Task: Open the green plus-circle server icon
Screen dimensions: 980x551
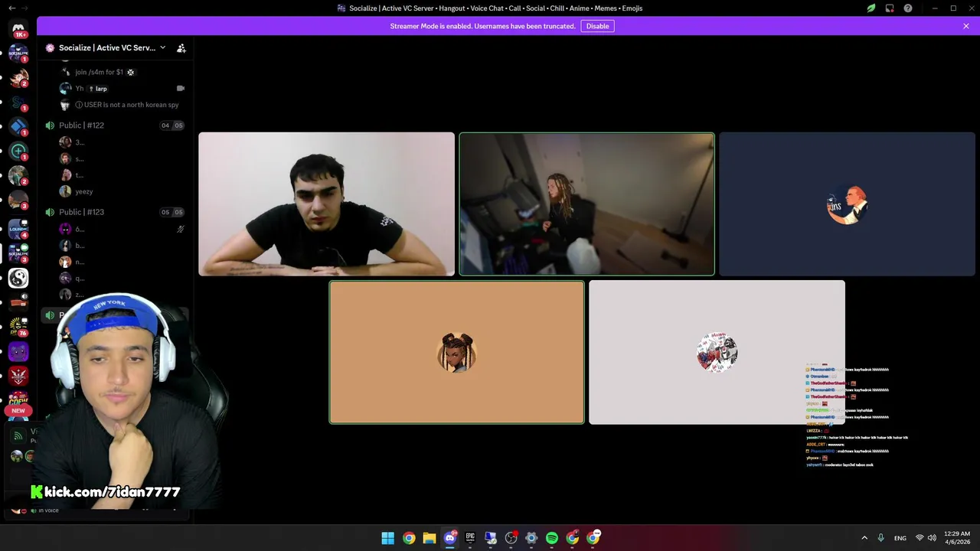Action: pos(18,151)
